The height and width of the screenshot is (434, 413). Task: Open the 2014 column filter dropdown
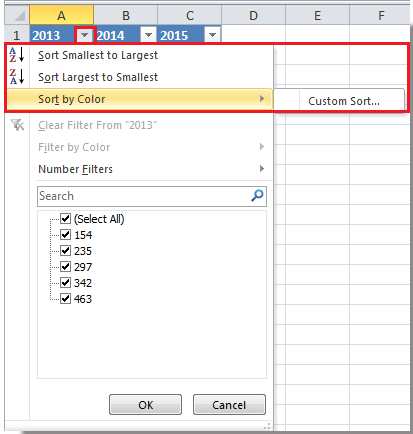(149, 35)
